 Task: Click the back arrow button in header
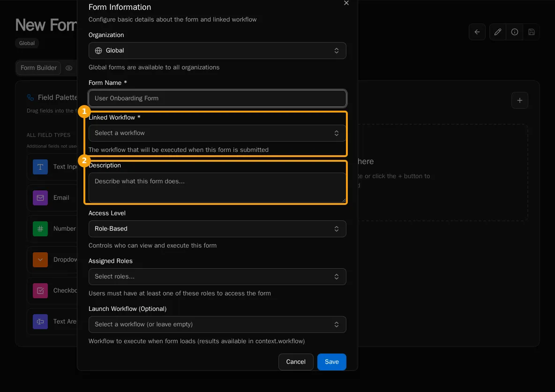[x=477, y=32]
